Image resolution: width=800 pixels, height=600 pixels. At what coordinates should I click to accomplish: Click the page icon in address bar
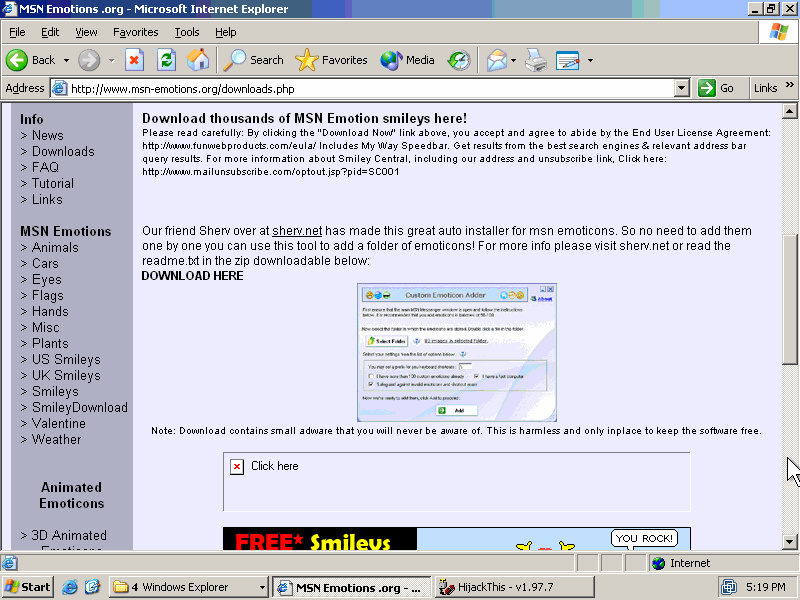pos(60,88)
